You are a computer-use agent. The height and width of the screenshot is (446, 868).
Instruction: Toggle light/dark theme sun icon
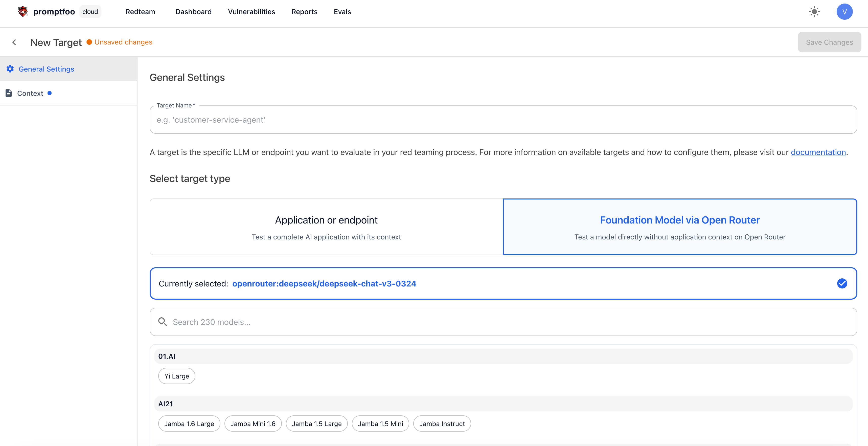click(814, 12)
